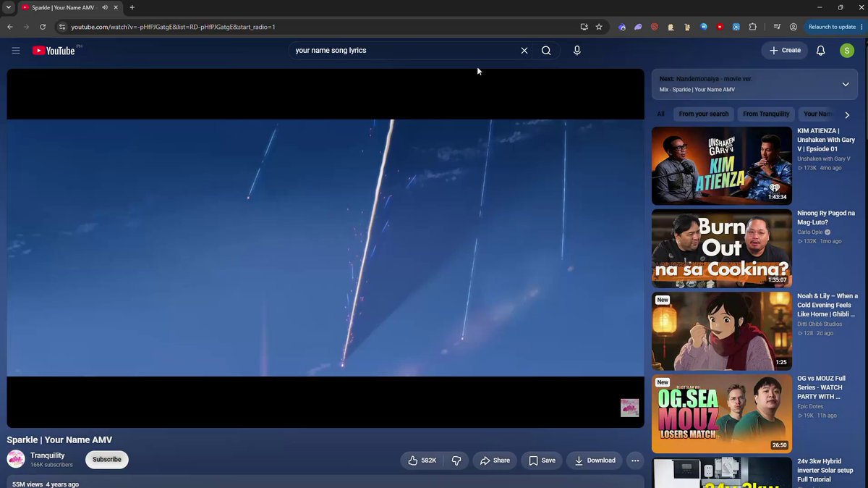Open the Kim Atienza Unshaken video thumbnail

point(722,166)
